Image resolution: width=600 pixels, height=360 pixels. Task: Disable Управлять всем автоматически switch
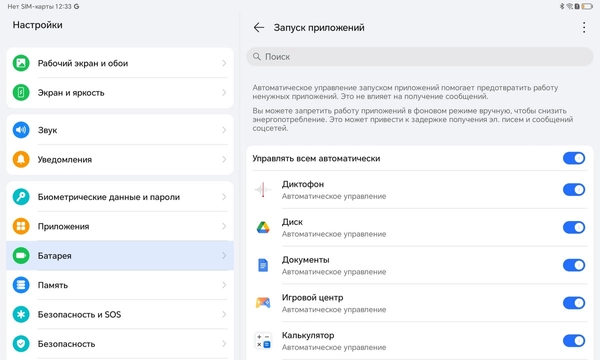574,158
